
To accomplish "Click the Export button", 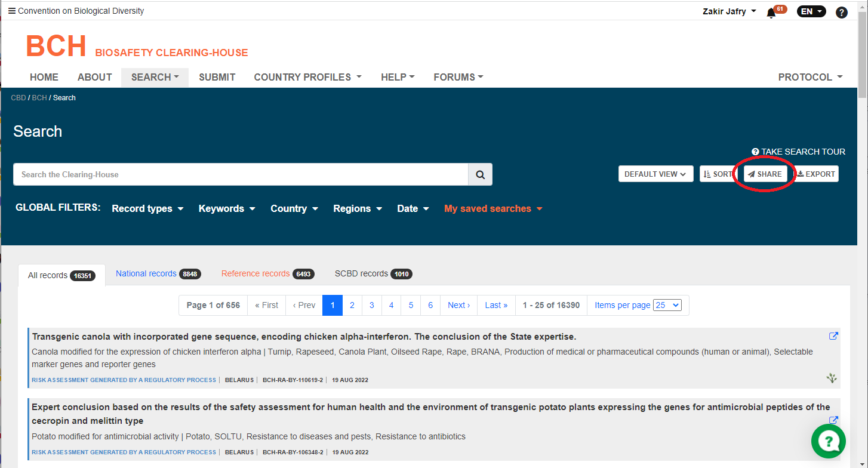I will click(x=816, y=174).
